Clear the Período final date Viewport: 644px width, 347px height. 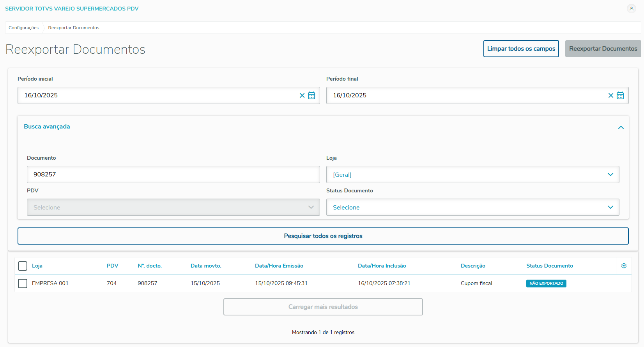pos(611,95)
